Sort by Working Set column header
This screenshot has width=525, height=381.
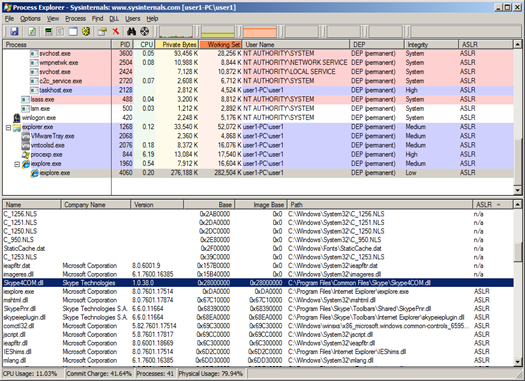tap(221, 45)
